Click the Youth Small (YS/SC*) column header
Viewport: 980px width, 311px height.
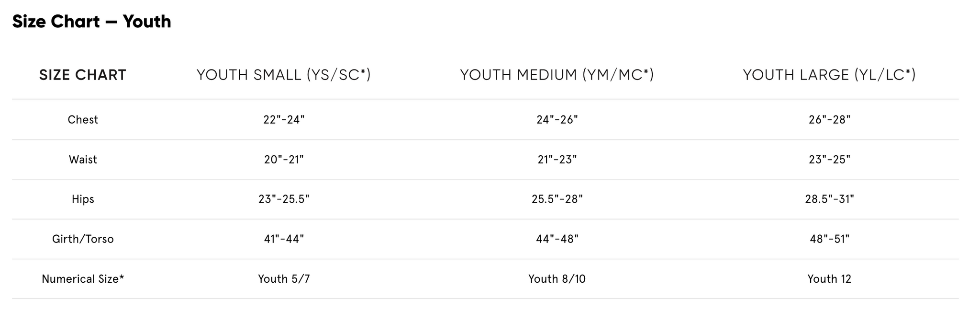tap(284, 75)
